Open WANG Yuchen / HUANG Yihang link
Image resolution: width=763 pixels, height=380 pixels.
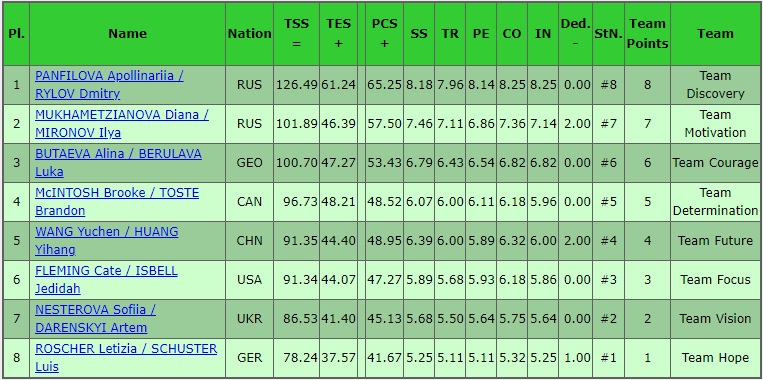(107, 240)
